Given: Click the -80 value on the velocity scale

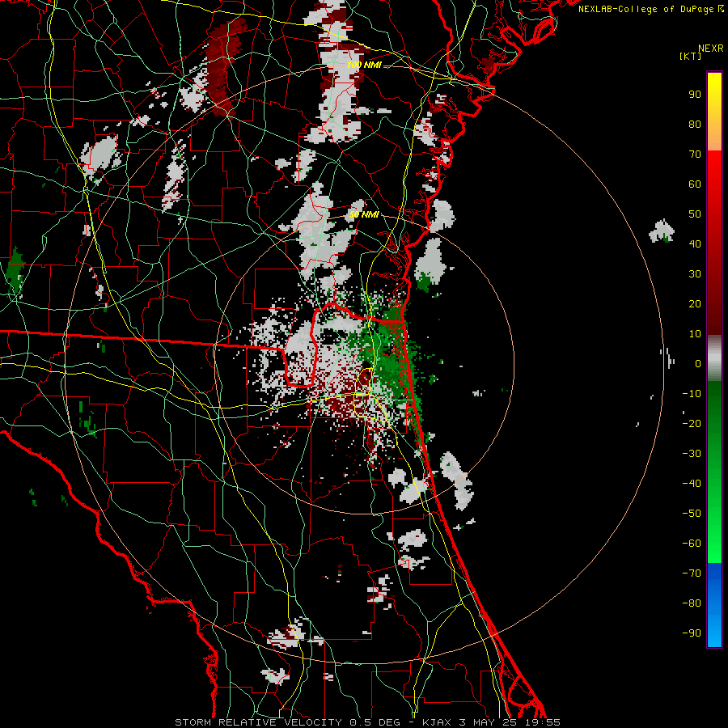Looking at the screenshot, I should pos(692,603).
